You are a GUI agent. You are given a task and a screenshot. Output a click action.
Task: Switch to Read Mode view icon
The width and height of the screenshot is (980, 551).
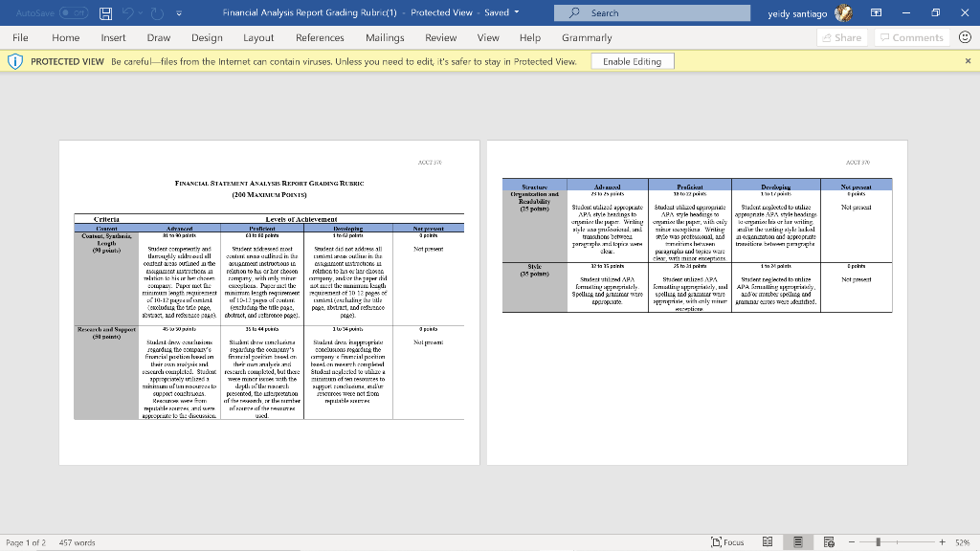768,541
